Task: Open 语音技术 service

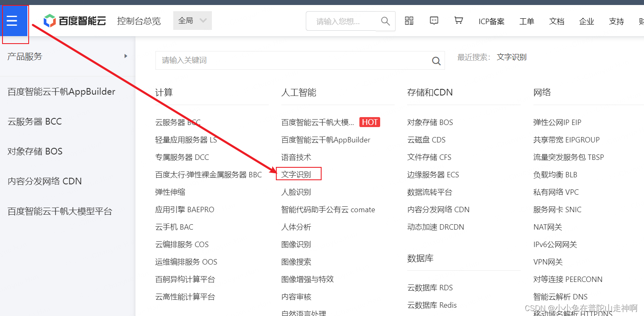Action: click(296, 157)
